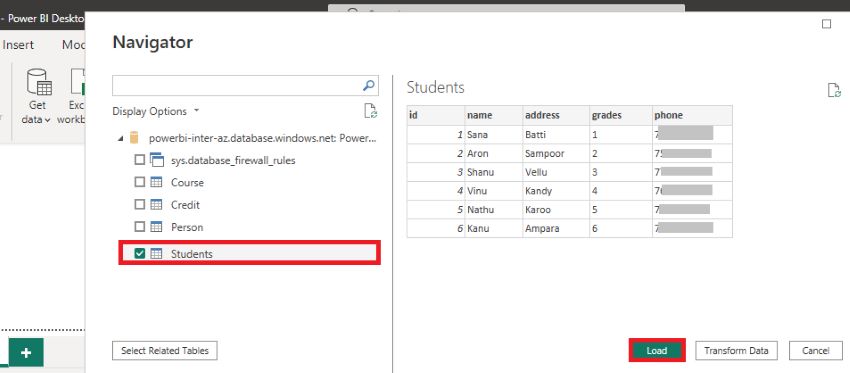Click the cell containing Shanu
The image size is (850, 373).
coord(493,172)
